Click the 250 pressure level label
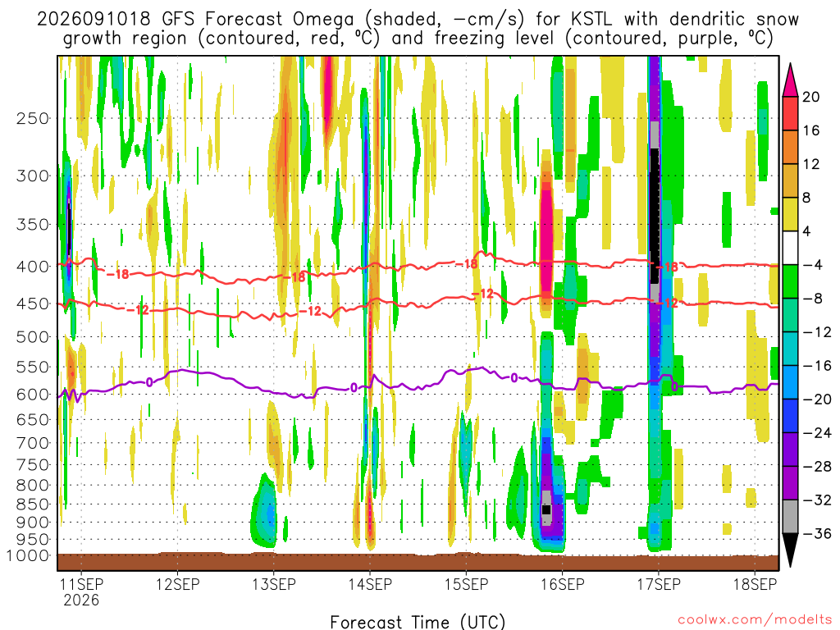The height and width of the screenshot is (630, 840). 33,118
